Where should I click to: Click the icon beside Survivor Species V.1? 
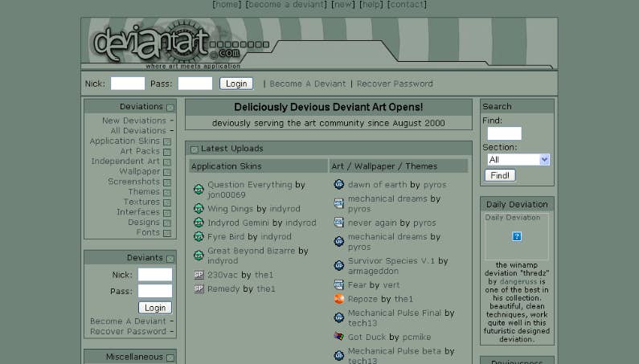[x=339, y=266]
